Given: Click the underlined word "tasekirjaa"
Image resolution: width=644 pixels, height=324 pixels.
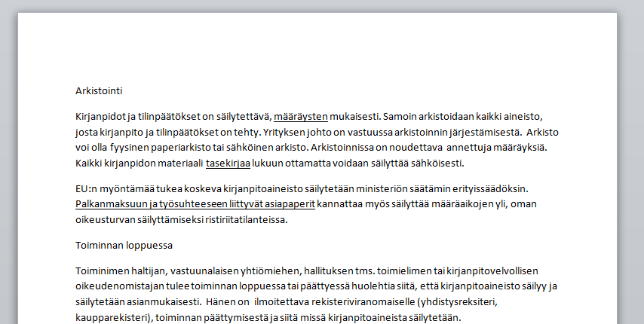Looking at the screenshot, I should (x=228, y=164).
